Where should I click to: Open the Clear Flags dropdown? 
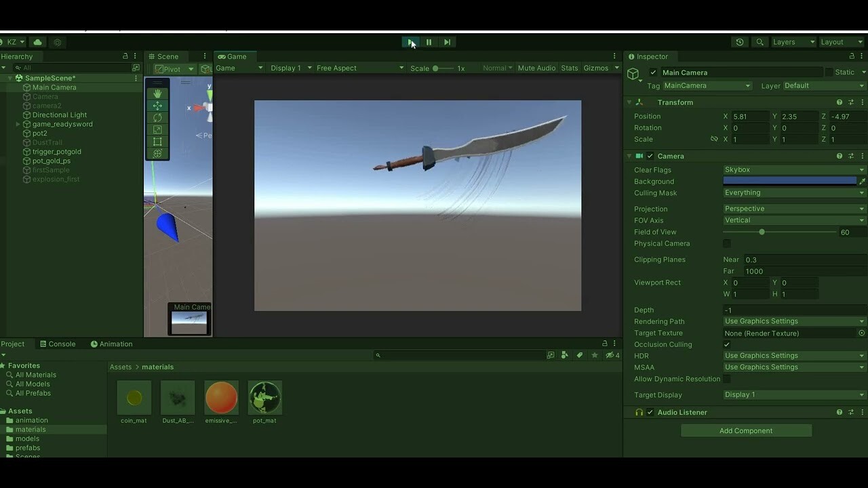coord(792,169)
